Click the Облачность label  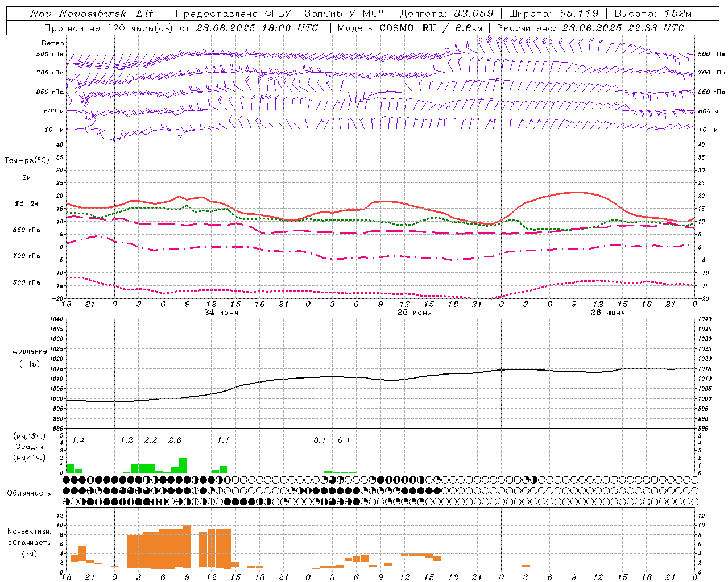pyautogui.click(x=29, y=493)
